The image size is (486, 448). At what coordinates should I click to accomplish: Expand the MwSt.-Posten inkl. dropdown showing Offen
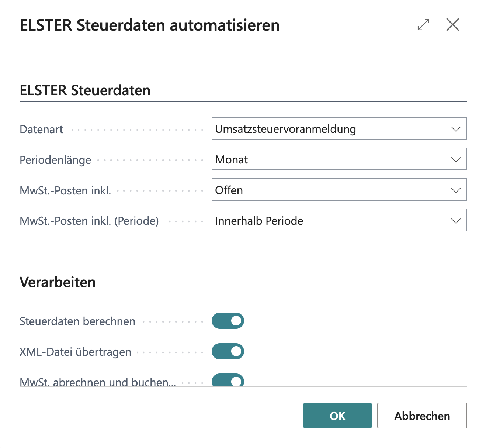pos(339,190)
